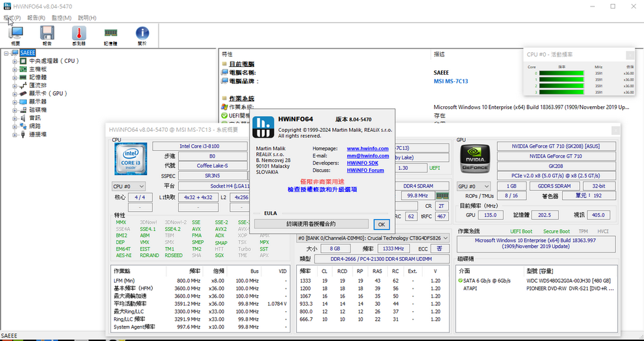Click the memory chip icon next to 99.8 MHz
The height and width of the screenshot is (341, 644).
(442, 196)
